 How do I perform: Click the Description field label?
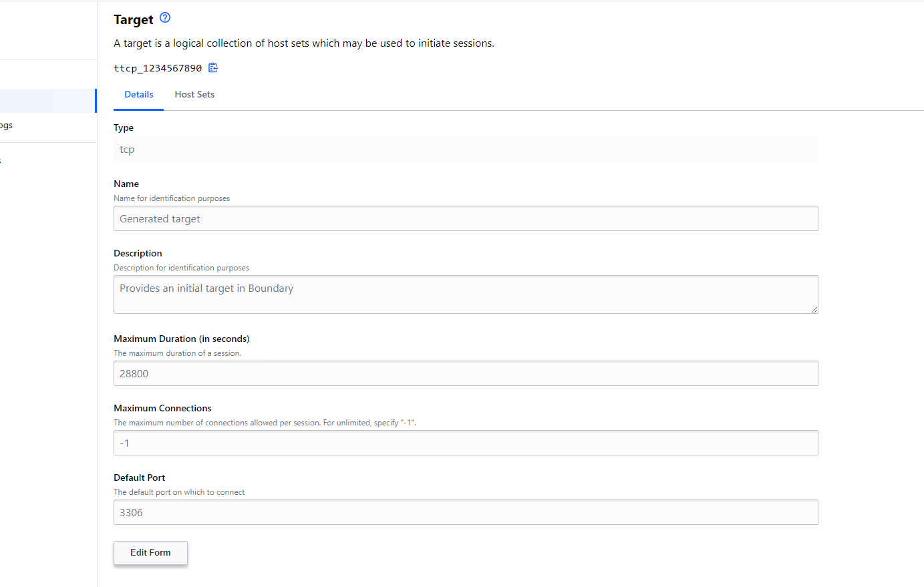click(138, 253)
